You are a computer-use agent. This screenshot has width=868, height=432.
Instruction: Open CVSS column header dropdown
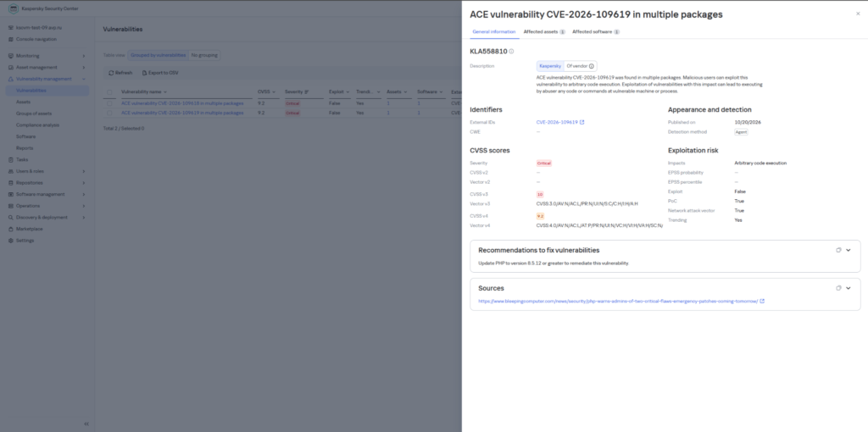pyautogui.click(x=274, y=92)
